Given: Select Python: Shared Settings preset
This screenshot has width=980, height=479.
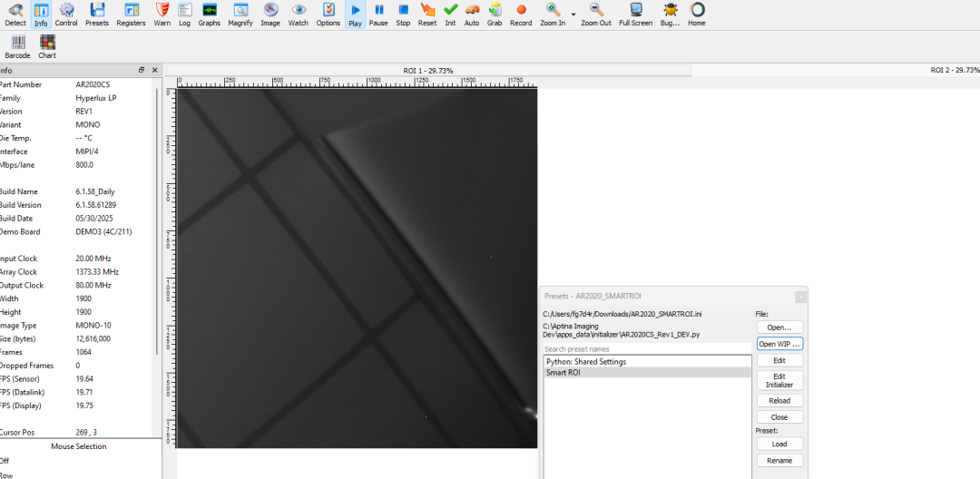Looking at the screenshot, I should (647, 362).
